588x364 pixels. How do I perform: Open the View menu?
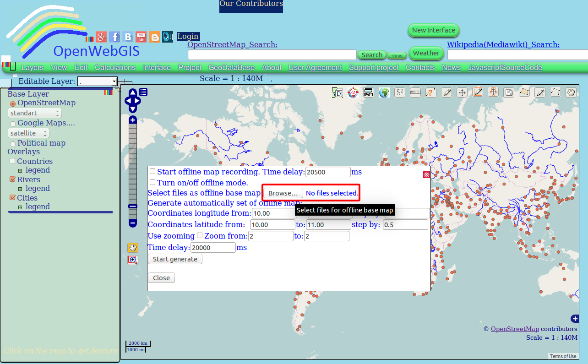[x=59, y=68]
